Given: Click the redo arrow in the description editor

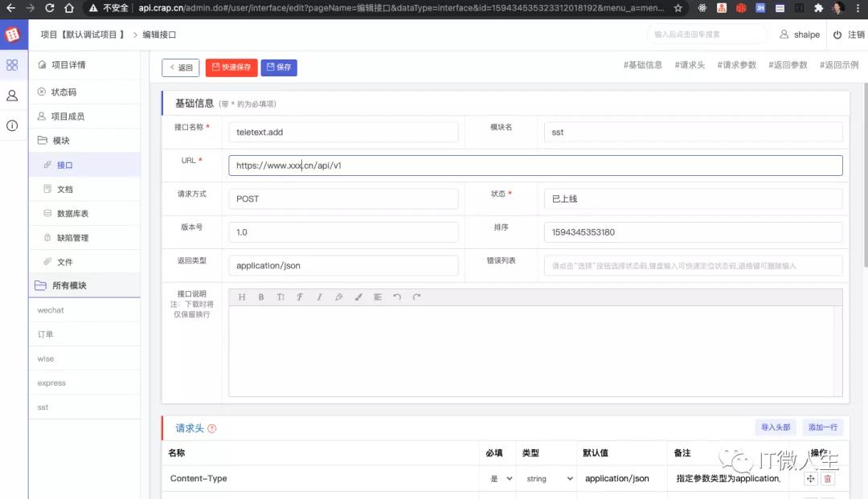Looking at the screenshot, I should (417, 297).
